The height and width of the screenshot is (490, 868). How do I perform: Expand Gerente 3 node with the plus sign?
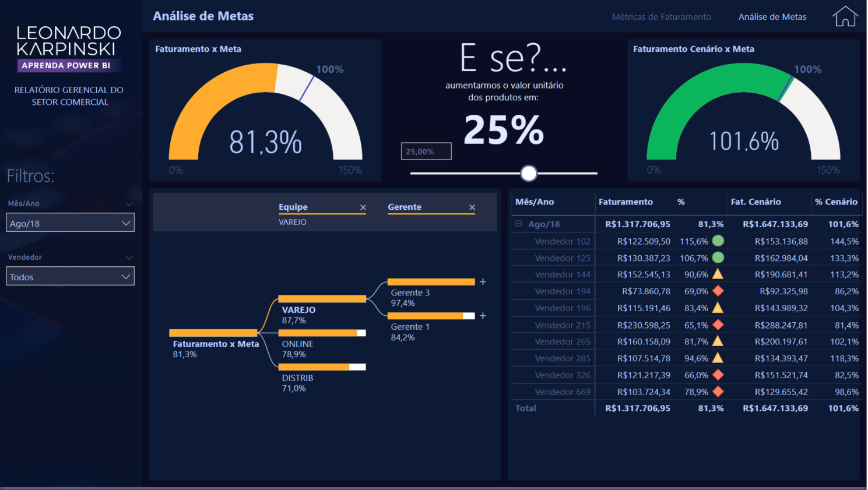(x=483, y=281)
